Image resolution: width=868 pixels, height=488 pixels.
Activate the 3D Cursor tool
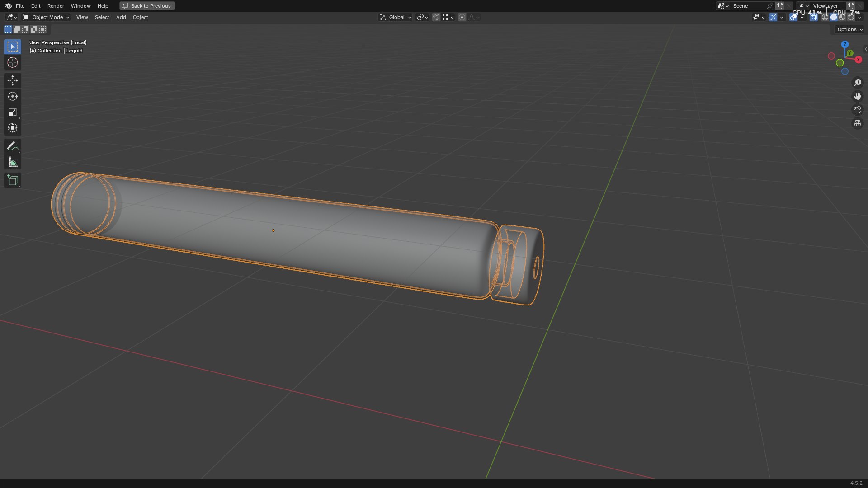click(x=13, y=62)
